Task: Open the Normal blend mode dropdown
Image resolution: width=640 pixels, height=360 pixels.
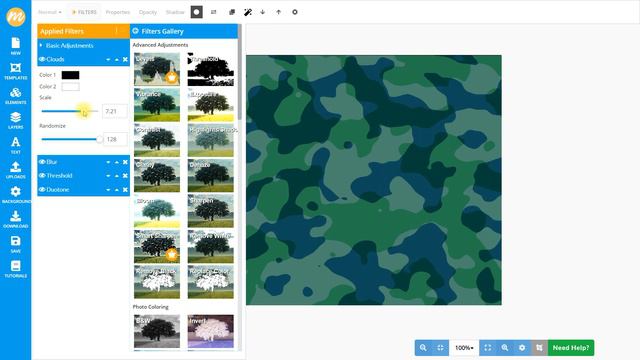Action: tap(50, 12)
